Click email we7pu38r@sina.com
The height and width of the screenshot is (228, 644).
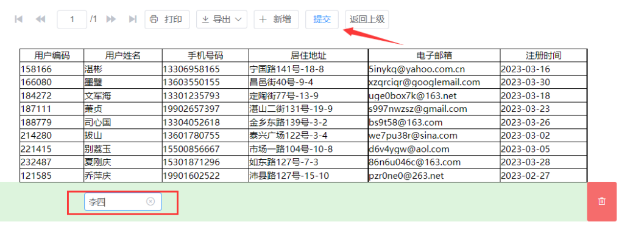(x=434, y=136)
